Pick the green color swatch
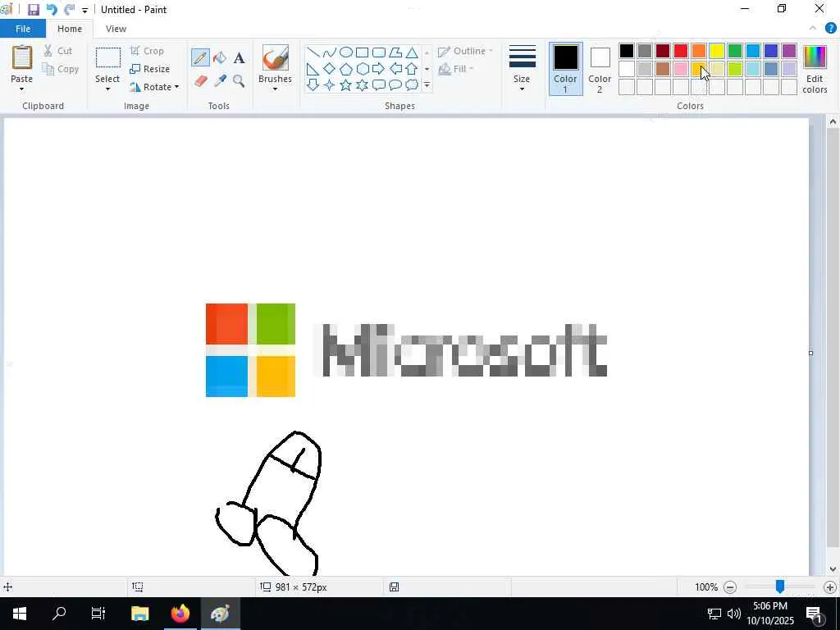 pos(735,51)
